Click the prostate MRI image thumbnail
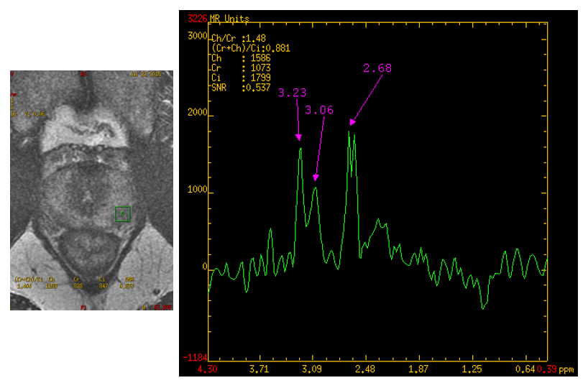The image size is (588, 388). 91,190
